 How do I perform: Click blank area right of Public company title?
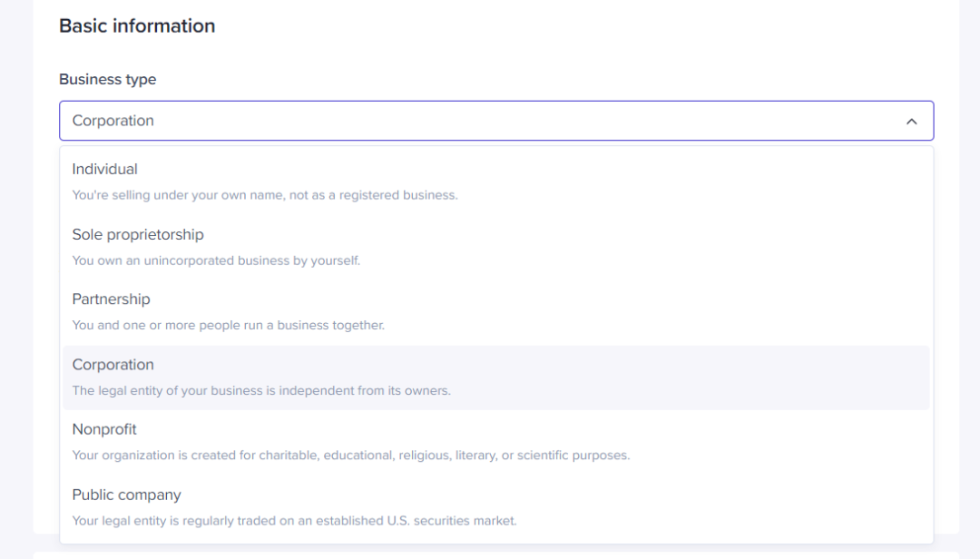coord(544,495)
